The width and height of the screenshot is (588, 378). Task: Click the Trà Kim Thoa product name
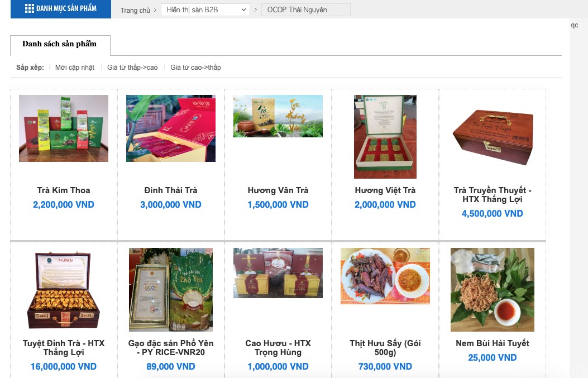[64, 190]
